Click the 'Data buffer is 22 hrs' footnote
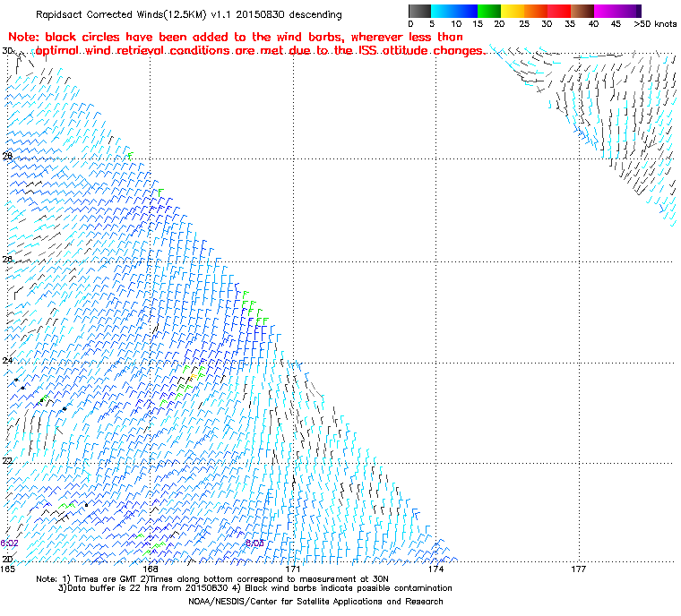The image size is (681, 616). pos(255,588)
